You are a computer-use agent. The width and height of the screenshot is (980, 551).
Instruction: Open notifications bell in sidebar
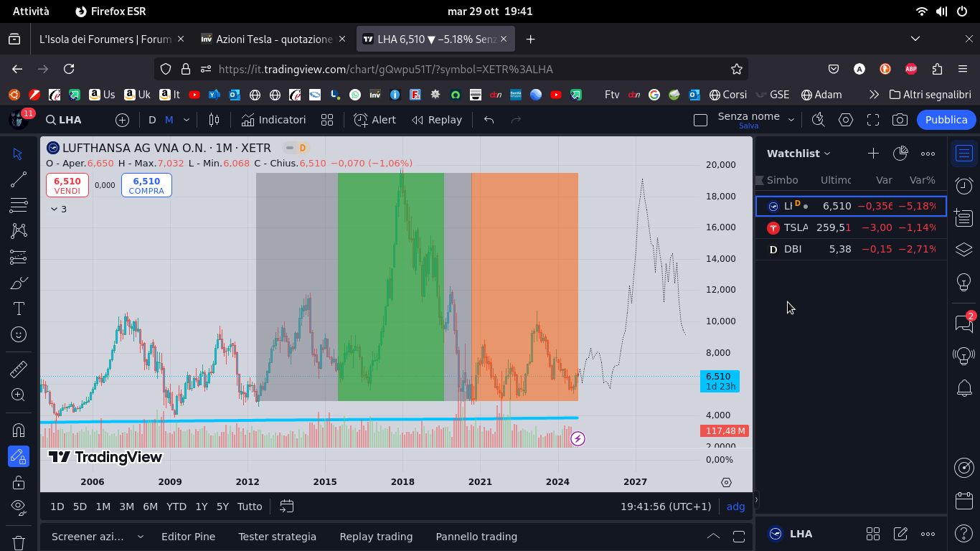tap(964, 389)
